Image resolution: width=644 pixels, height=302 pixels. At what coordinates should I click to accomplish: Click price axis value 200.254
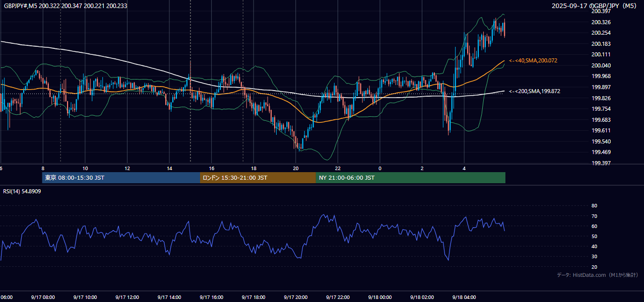pyautogui.click(x=600, y=33)
